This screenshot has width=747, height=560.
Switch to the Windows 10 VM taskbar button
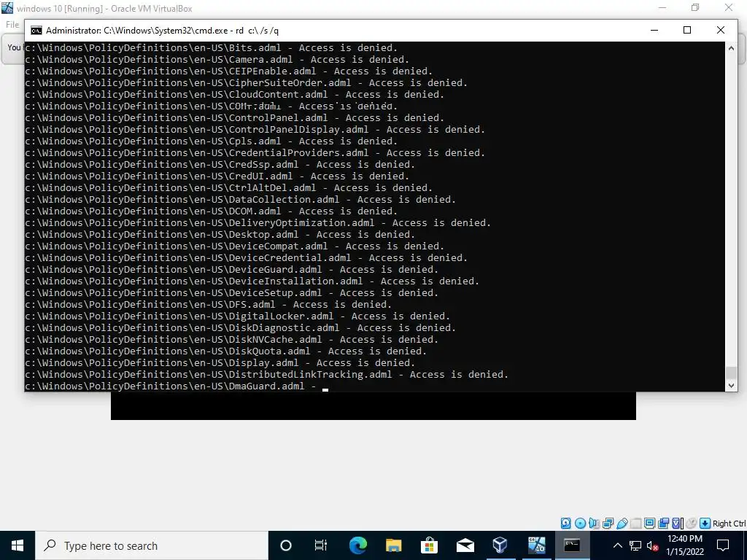pos(536,545)
